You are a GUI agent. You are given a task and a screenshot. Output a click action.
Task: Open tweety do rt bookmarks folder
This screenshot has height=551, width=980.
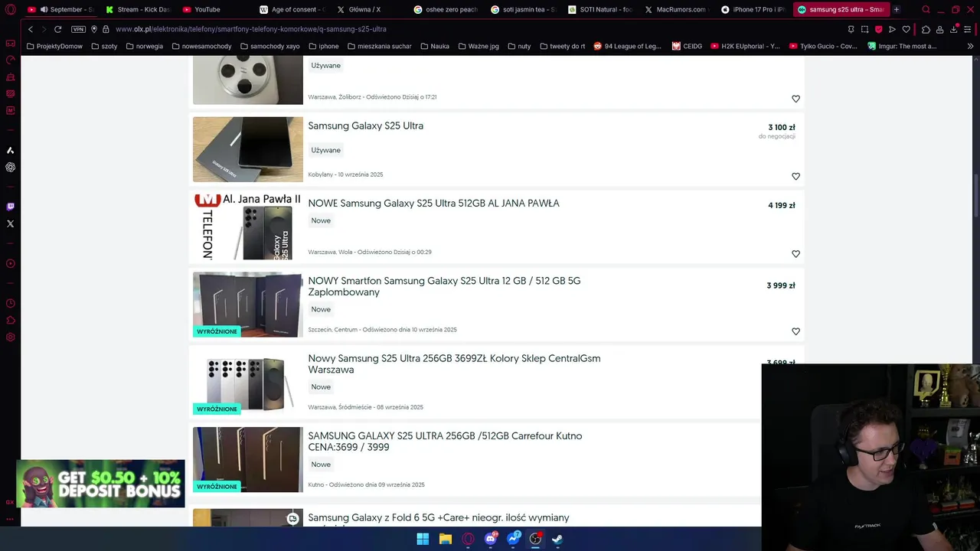pyautogui.click(x=561, y=46)
